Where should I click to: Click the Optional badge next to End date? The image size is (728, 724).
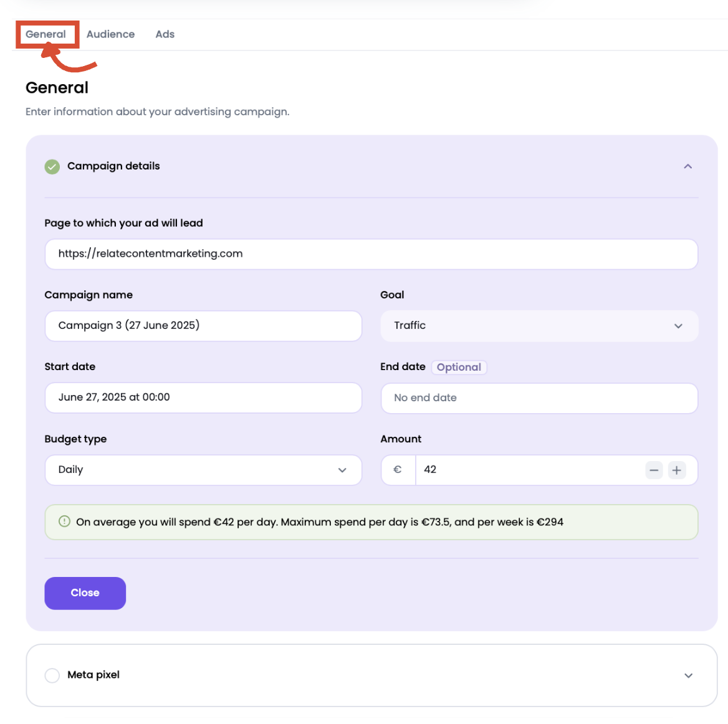point(459,367)
